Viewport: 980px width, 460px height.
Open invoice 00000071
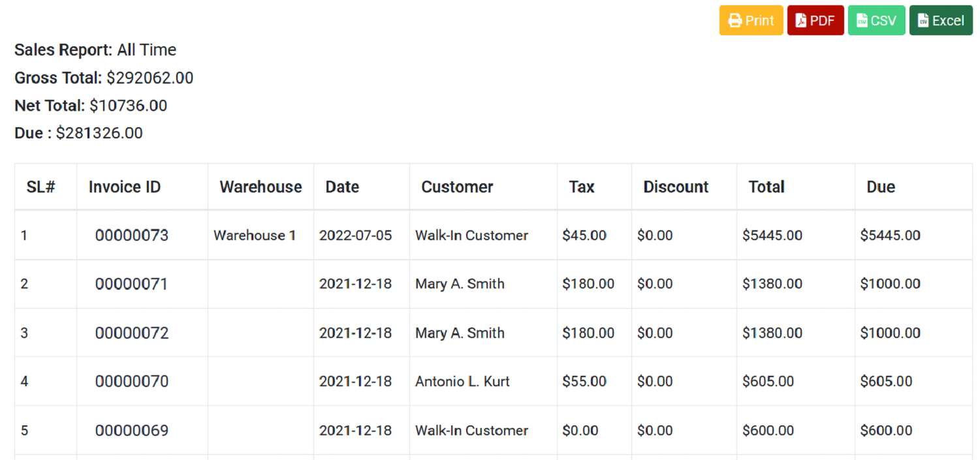[x=132, y=284]
